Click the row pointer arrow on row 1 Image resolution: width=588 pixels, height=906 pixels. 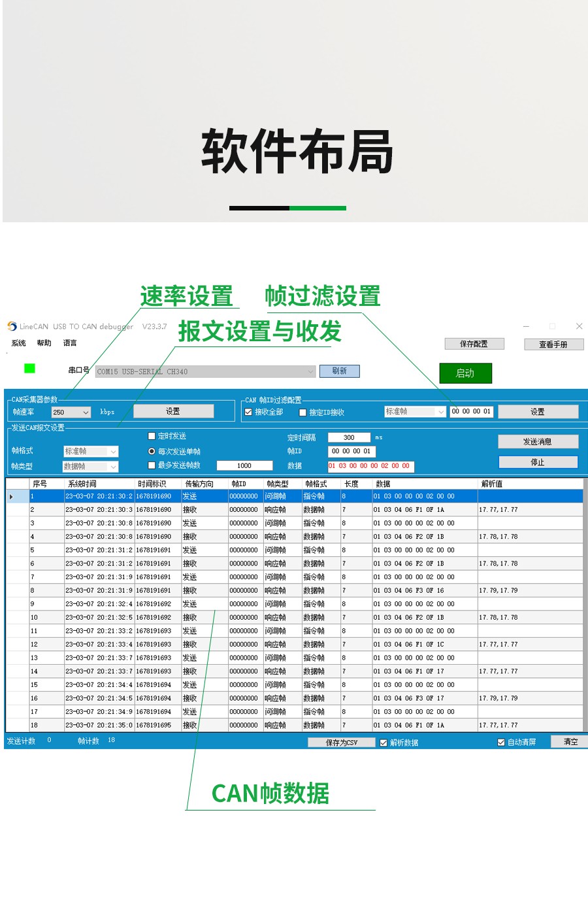point(11,497)
